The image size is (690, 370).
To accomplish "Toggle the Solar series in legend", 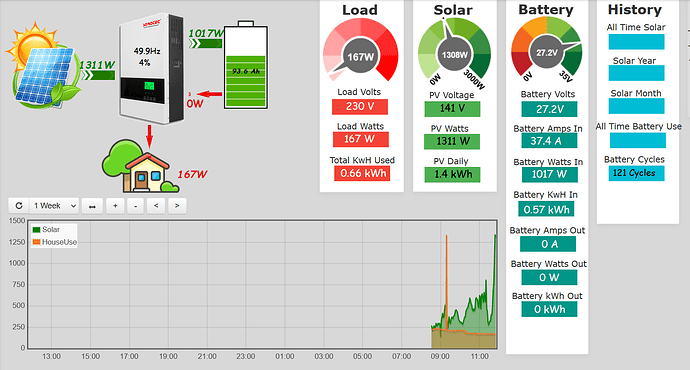I will pyautogui.click(x=46, y=230).
